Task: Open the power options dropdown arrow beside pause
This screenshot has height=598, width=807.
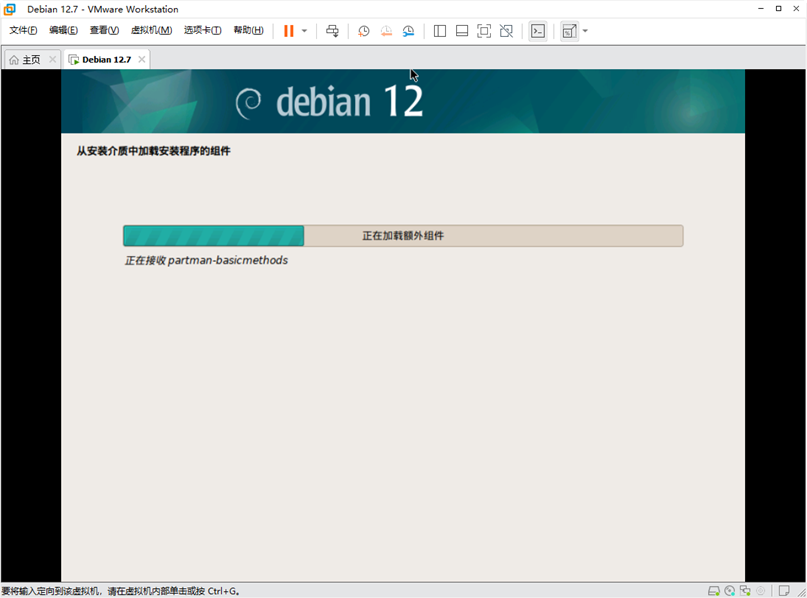Action: (304, 31)
